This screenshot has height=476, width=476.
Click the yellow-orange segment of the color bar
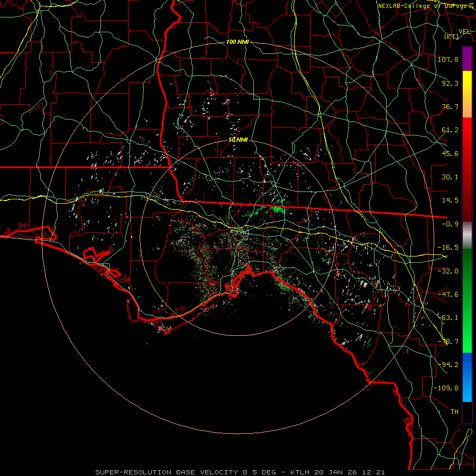pyautogui.click(x=467, y=94)
